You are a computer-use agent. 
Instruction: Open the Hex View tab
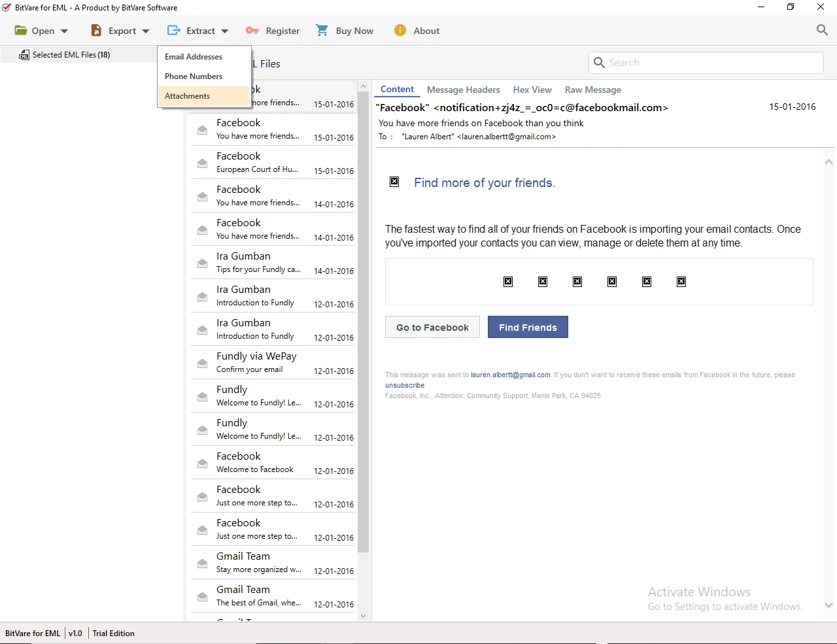click(532, 90)
